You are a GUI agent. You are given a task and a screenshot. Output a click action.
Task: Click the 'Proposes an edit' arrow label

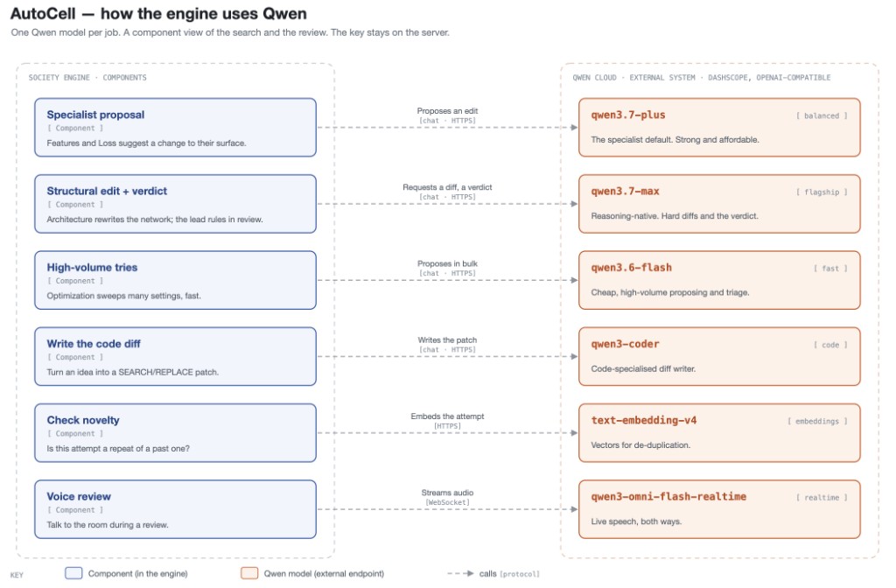click(447, 111)
